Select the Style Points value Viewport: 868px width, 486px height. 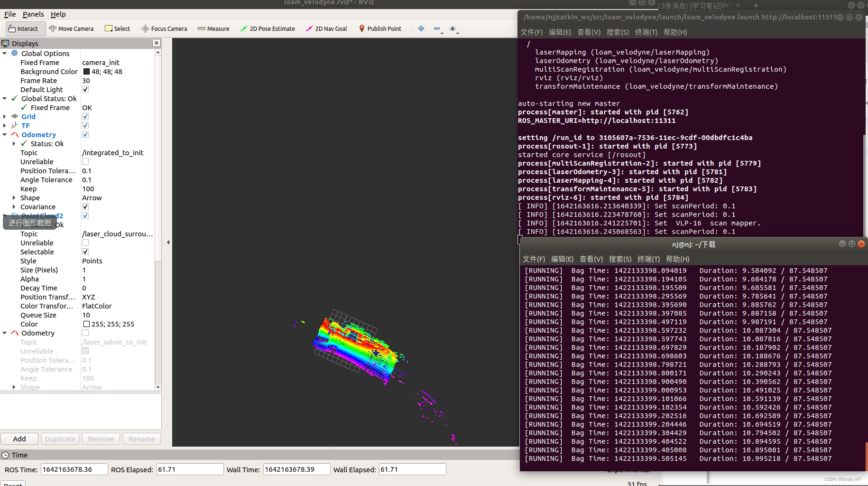point(92,261)
